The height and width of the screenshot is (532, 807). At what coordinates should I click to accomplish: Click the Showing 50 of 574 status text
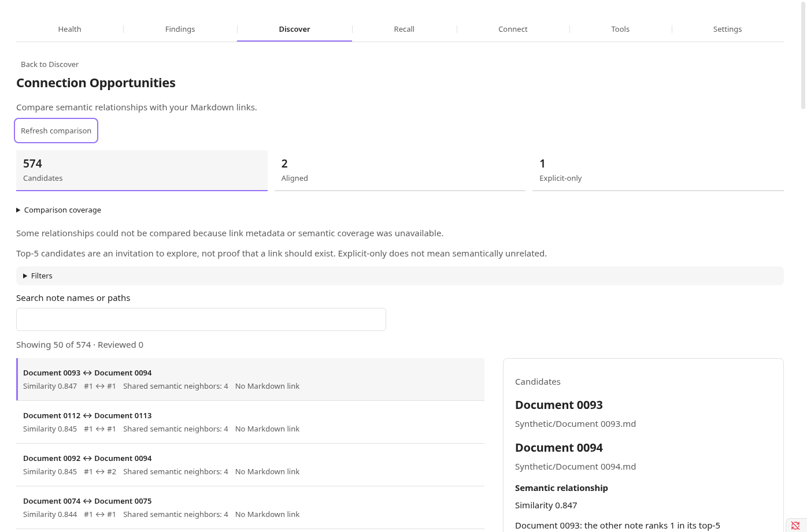pos(80,345)
